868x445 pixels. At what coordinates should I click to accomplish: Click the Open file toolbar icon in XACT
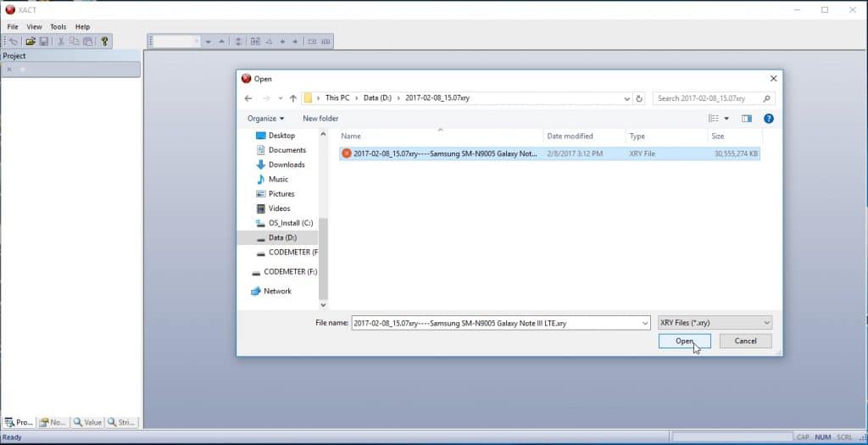[x=31, y=42]
